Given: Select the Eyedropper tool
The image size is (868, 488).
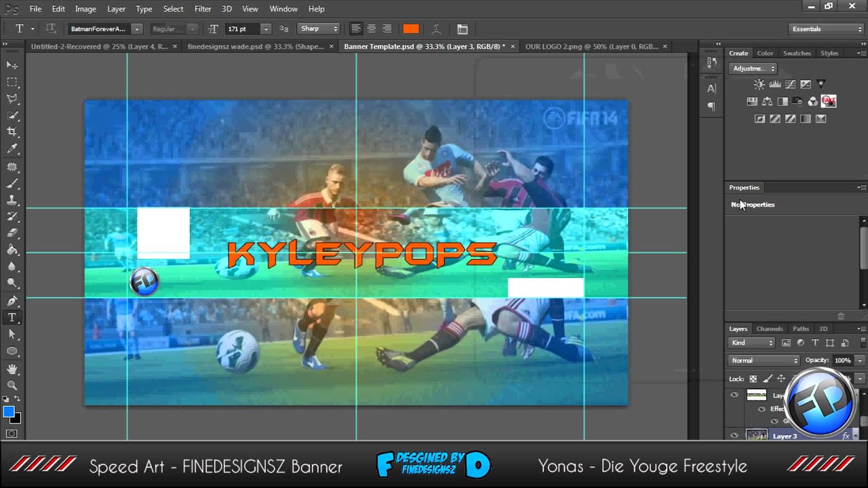Looking at the screenshot, I should coord(12,149).
